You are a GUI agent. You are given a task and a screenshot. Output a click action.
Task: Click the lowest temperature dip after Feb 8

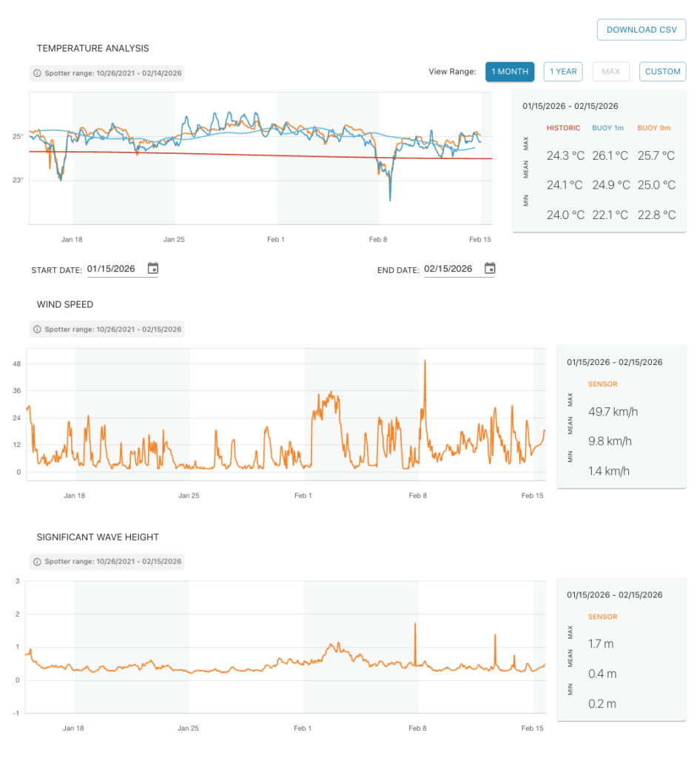point(390,200)
